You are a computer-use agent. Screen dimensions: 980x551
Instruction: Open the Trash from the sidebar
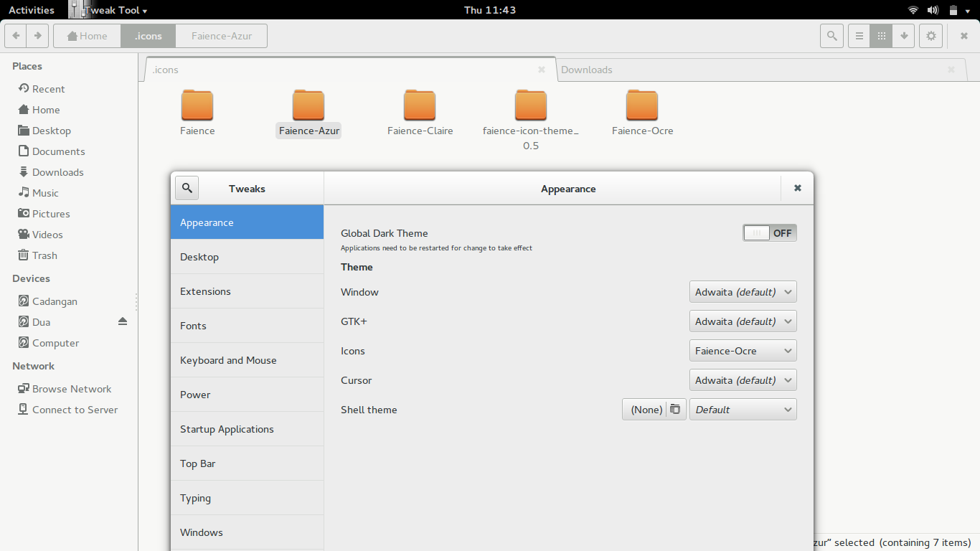(x=44, y=255)
